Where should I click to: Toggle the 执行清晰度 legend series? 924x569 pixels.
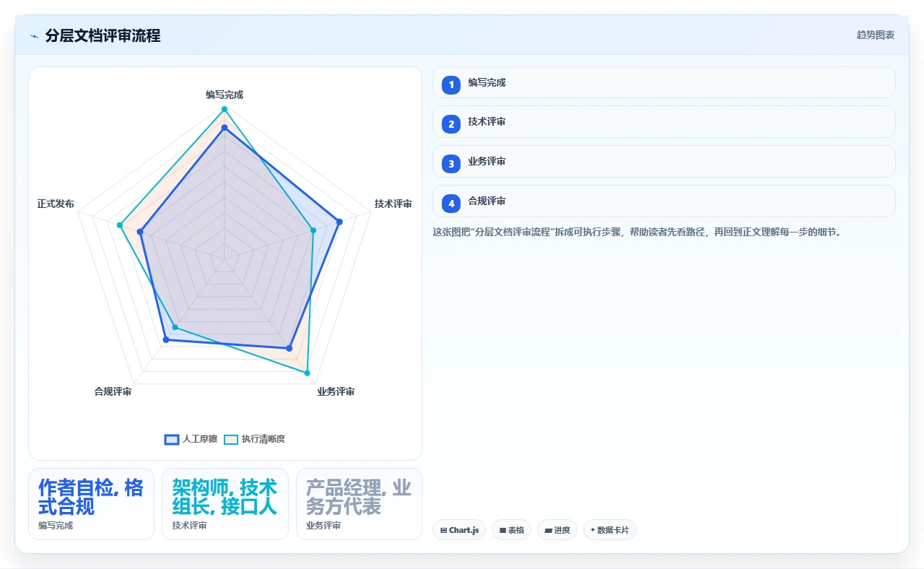254,439
